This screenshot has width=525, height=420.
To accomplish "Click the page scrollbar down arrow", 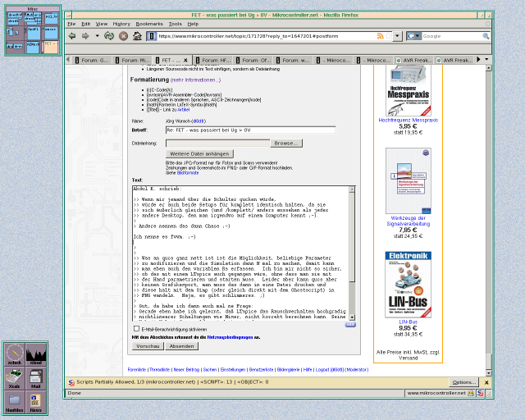I will pos(489,372).
